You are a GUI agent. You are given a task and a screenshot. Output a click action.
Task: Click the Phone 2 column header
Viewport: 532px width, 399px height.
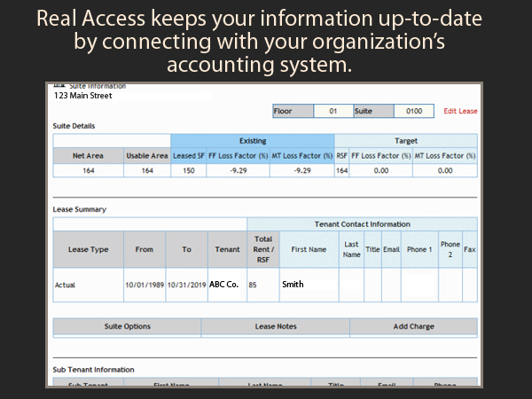[x=450, y=249]
